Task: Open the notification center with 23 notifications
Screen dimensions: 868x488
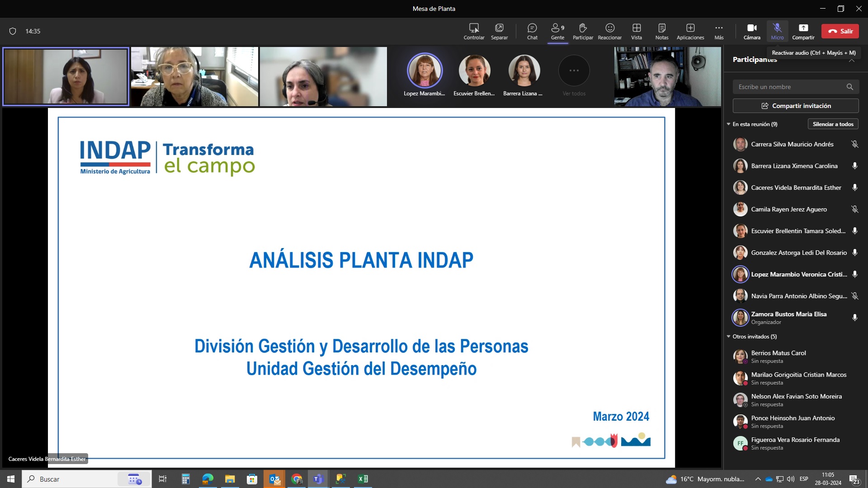Action: coord(854,479)
